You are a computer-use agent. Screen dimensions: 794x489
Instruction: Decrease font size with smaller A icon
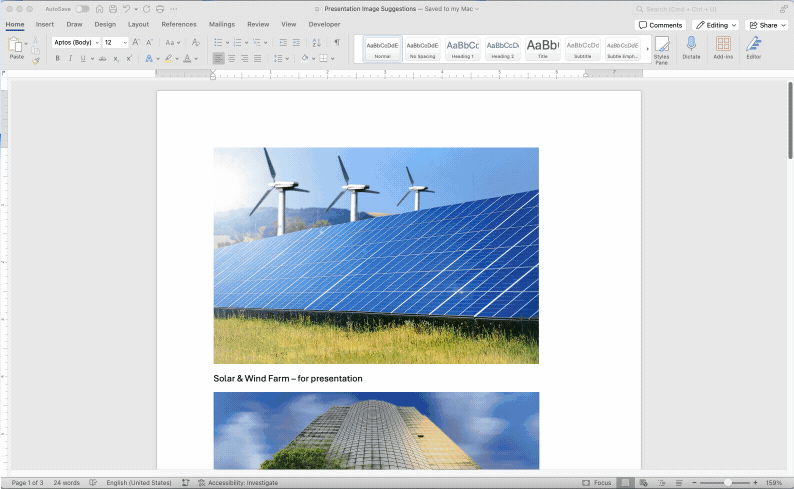tap(149, 43)
